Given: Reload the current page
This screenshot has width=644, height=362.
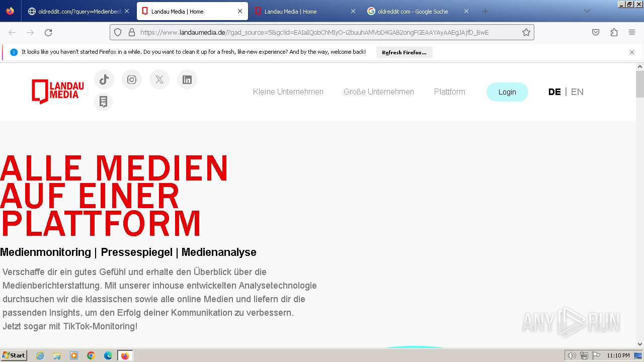Looking at the screenshot, I should click(x=48, y=32).
